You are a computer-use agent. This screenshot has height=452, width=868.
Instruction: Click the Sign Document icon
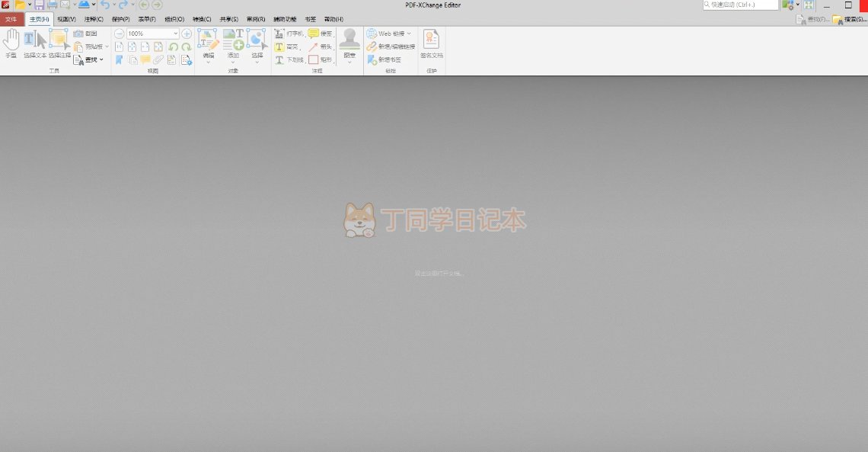pos(431,43)
